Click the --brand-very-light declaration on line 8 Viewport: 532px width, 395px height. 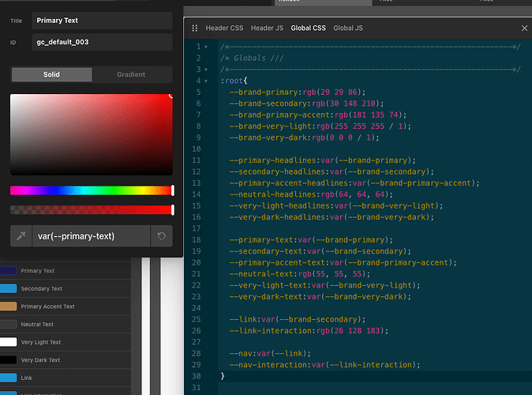pyautogui.click(x=320, y=126)
